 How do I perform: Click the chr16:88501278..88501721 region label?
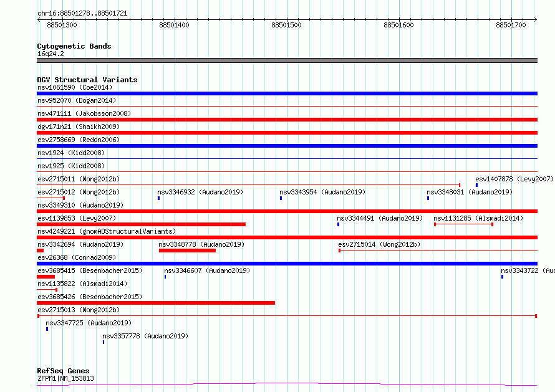click(82, 14)
